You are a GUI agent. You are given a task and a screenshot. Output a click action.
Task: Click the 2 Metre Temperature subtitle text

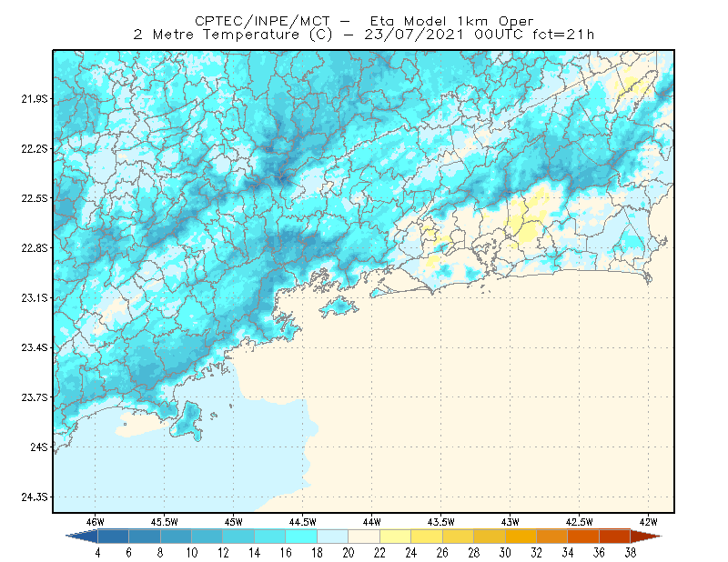click(217, 35)
